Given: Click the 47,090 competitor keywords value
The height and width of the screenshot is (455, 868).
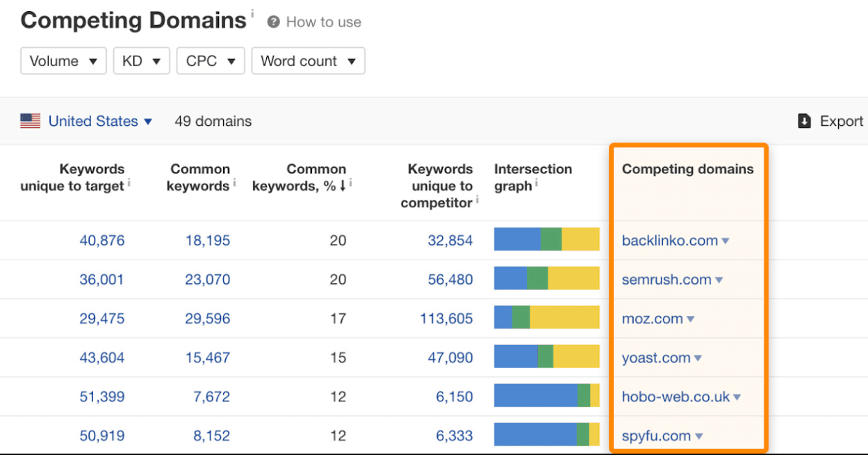Looking at the screenshot, I should 450,358.
